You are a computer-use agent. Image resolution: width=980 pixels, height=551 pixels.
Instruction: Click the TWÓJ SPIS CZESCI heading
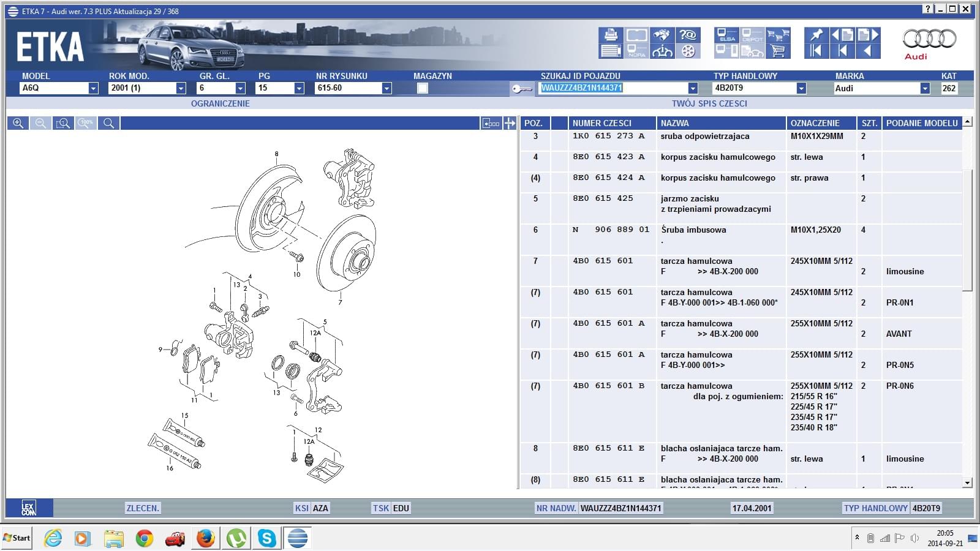pyautogui.click(x=709, y=103)
